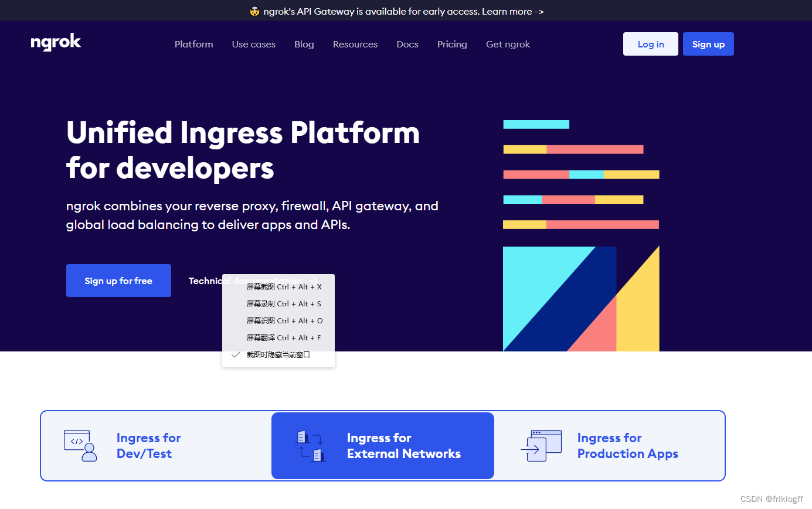Open the Resources nav menu
The height and width of the screenshot is (509, 812).
[x=355, y=44]
